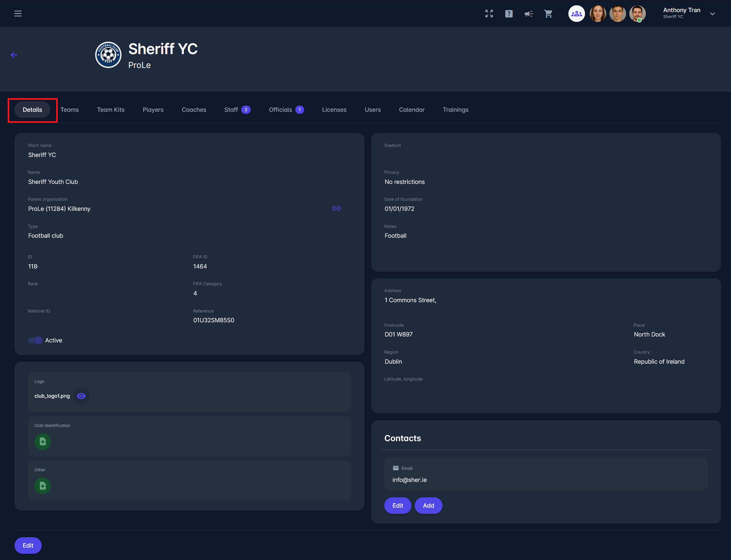Click Edit button in Contacts section

(x=398, y=506)
